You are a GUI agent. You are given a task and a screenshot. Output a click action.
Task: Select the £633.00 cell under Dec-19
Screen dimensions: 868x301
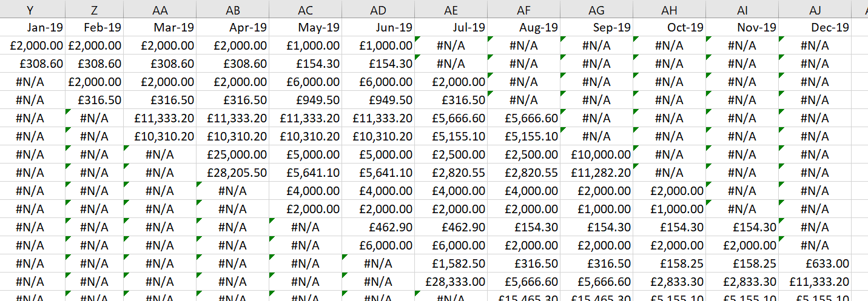(815, 263)
